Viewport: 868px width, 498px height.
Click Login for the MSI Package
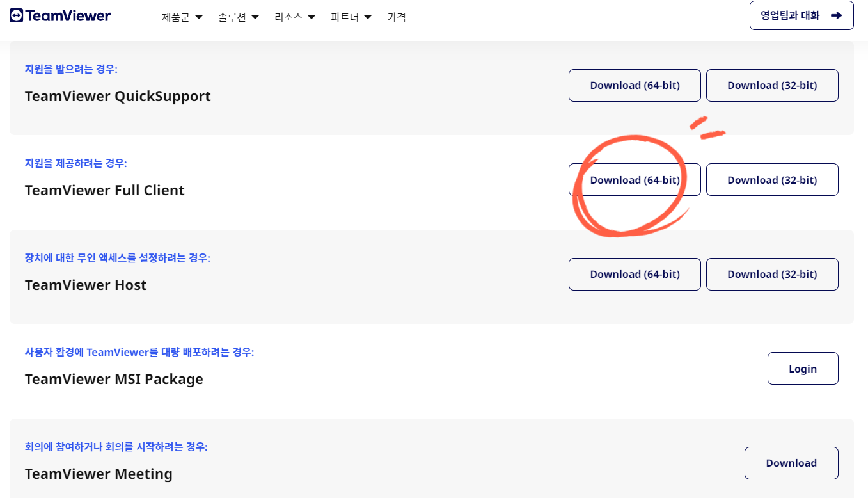coord(803,369)
